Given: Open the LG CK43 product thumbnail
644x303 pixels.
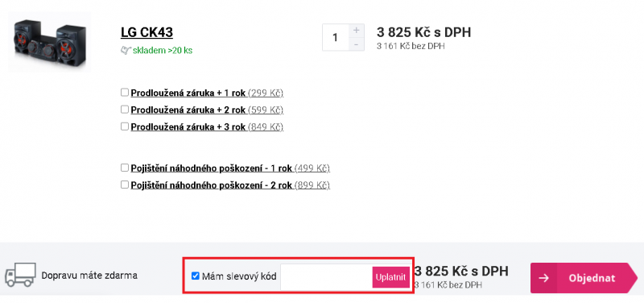Looking at the screenshot, I should pyautogui.click(x=50, y=42).
